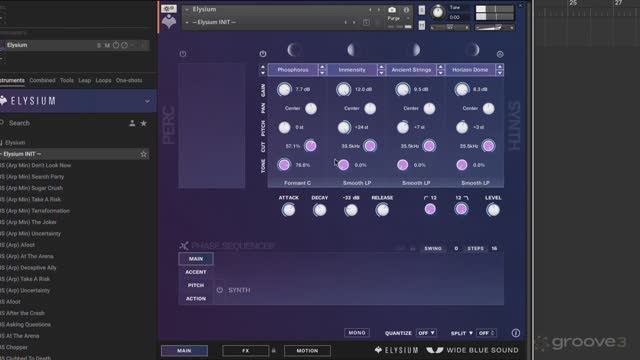640x360 pixels.
Task: Click the Kontakt instrument info icon
Action: point(406,9)
